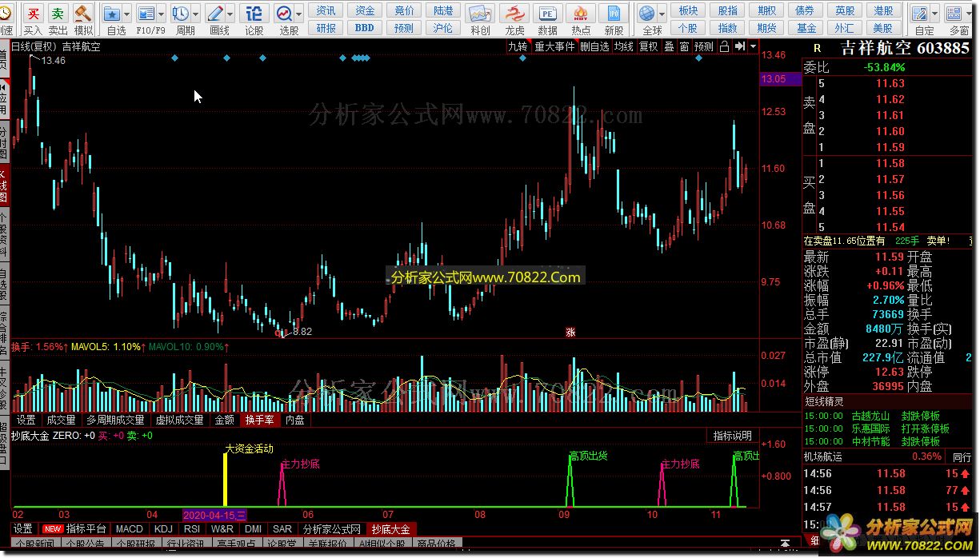Open the 模拟 simulated trading gavel icon
This screenshot has height=558, width=980.
[82, 14]
